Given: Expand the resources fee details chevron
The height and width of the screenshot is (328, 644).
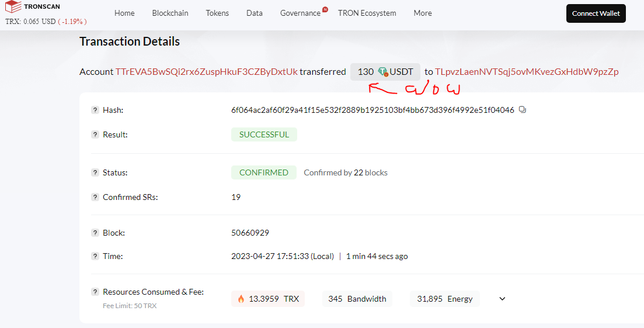Looking at the screenshot, I should [502, 299].
